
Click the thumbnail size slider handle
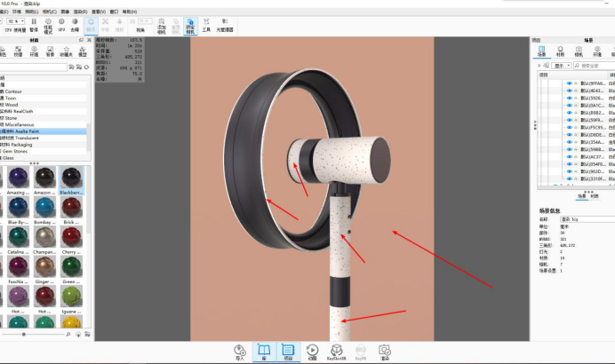point(24,334)
